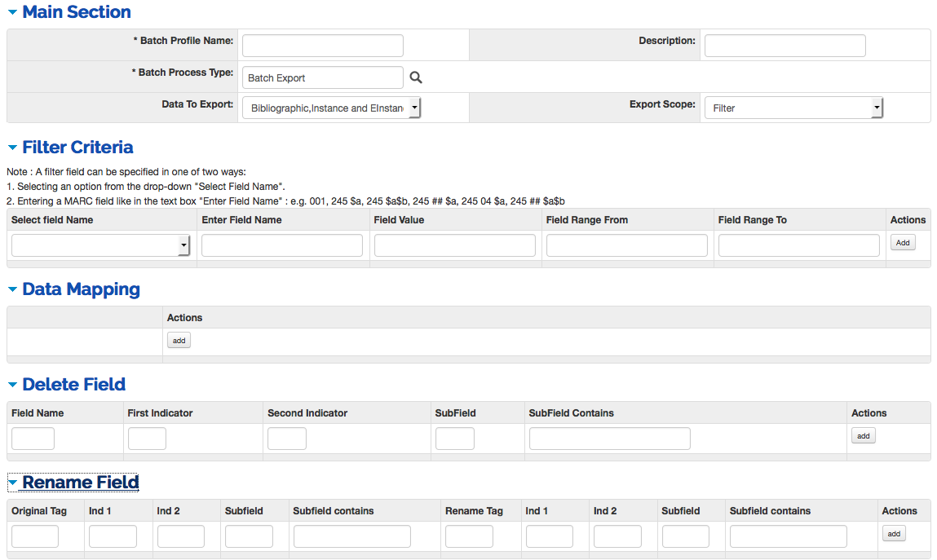Click the Batch Process Type search magnifier icon
937x560 pixels.
click(416, 77)
